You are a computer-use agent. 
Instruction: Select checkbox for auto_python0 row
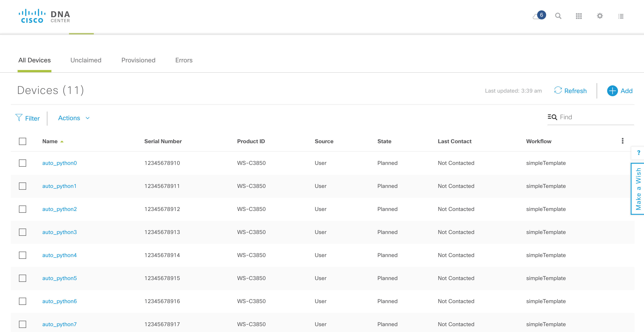point(23,163)
